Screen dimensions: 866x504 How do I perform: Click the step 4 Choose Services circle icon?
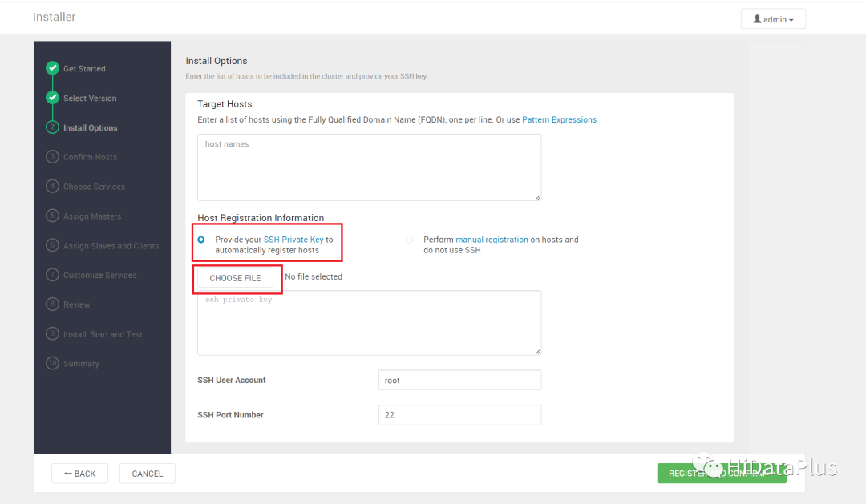pyautogui.click(x=53, y=187)
